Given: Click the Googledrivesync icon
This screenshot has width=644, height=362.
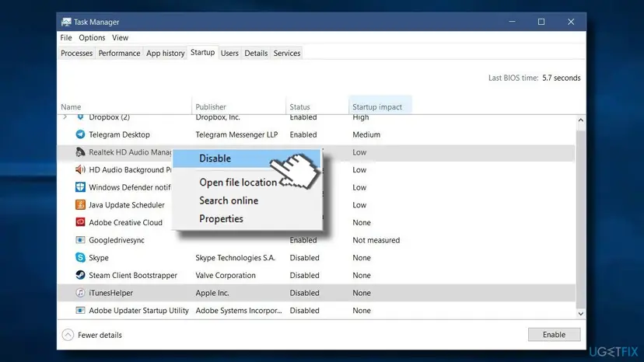Looking at the screenshot, I should [80, 240].
